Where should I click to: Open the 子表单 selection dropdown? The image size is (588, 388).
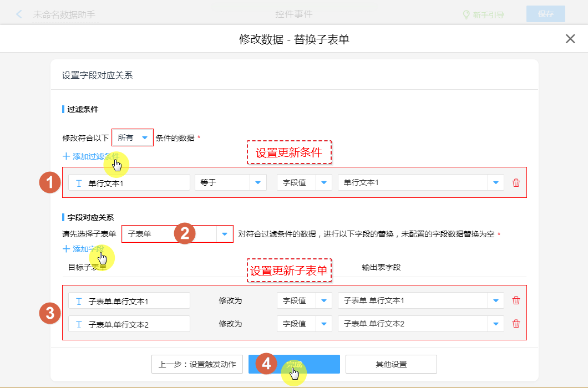coord(224,234)
